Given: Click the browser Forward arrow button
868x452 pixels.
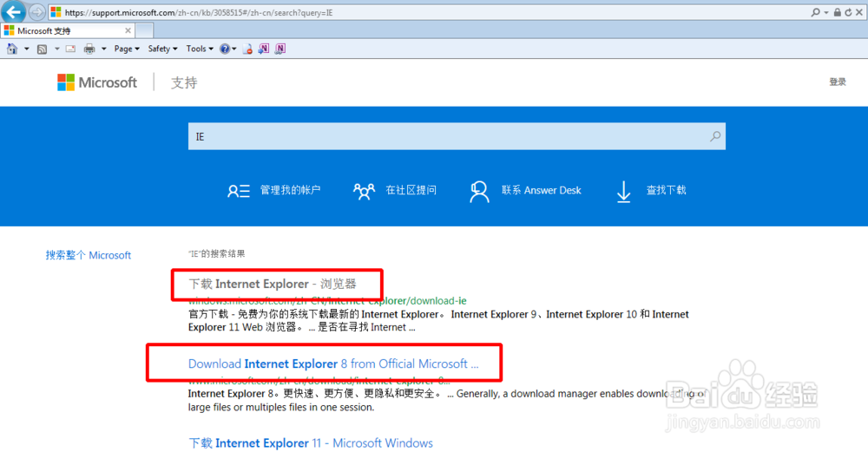Looking at the screenshot, I should pos(37,12).
